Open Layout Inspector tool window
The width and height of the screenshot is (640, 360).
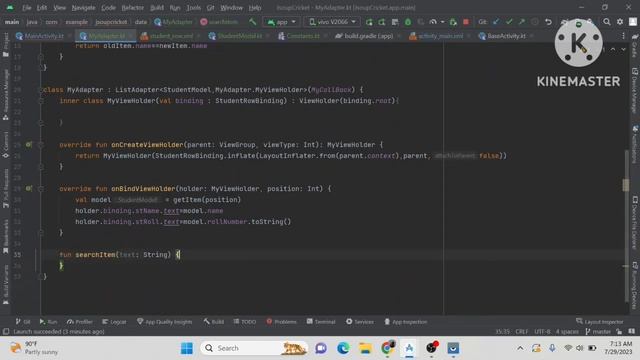pos(600,322)
